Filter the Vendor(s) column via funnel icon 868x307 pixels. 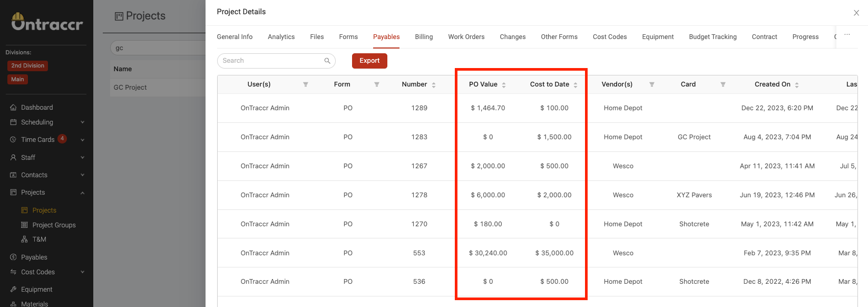[652, 84]
